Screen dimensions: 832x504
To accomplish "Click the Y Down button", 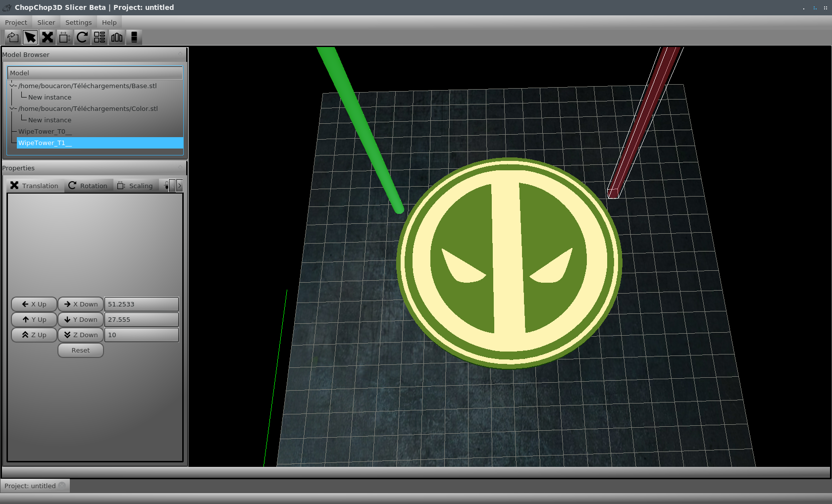I will pos(81,319).
